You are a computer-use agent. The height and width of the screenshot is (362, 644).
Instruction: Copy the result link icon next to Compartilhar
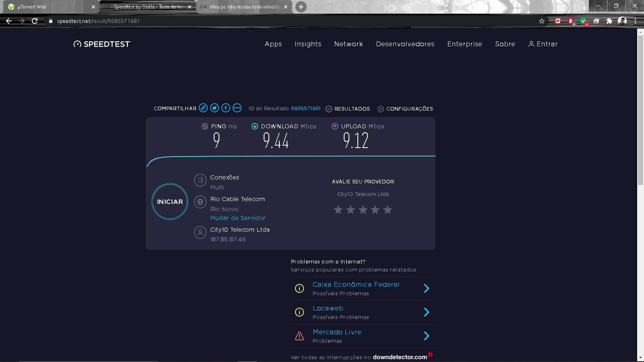click(203, 108)
